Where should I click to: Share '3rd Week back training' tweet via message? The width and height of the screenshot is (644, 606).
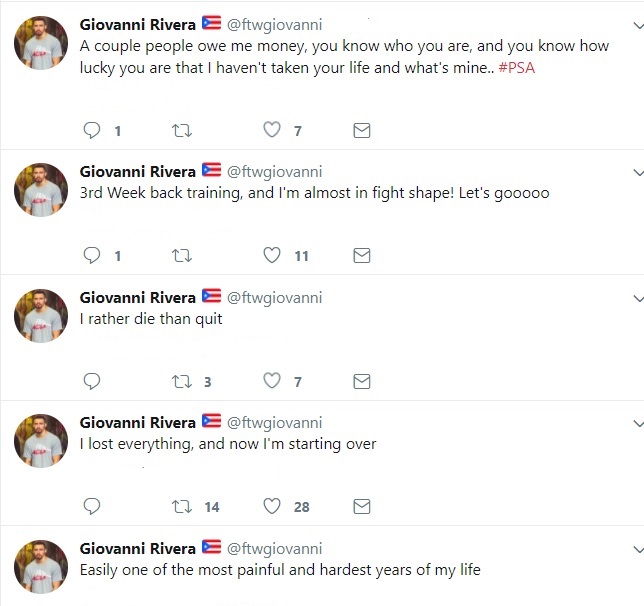pos(362,256)
